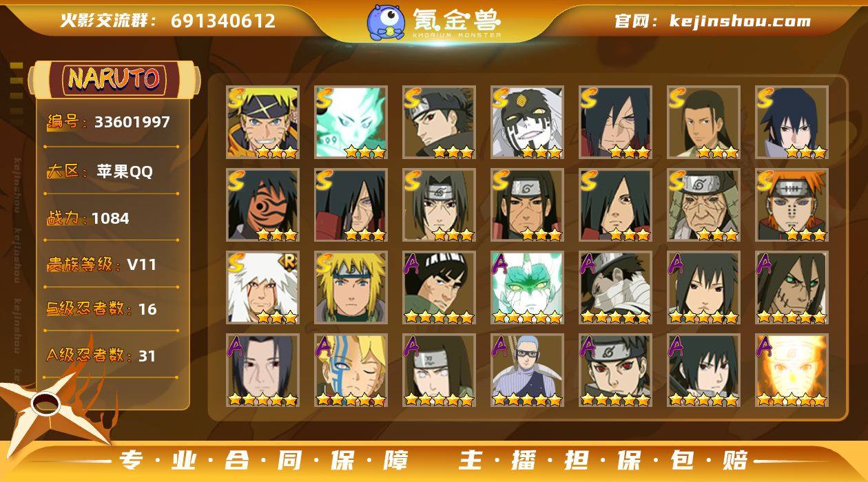Select the glowing cyan Susanoo character card
This screenshot has height=482, width=868.
[x=351, y=123]
